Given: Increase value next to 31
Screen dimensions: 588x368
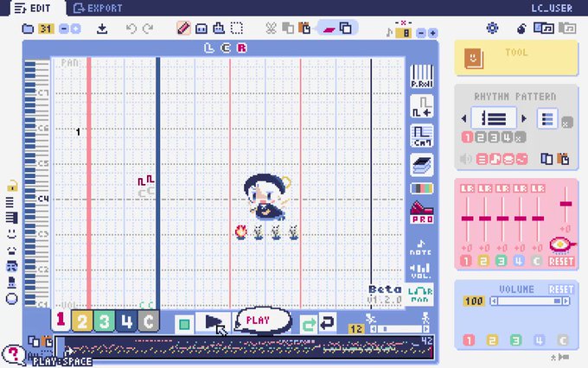Looking at the screenshot, I should coord(75,29).
